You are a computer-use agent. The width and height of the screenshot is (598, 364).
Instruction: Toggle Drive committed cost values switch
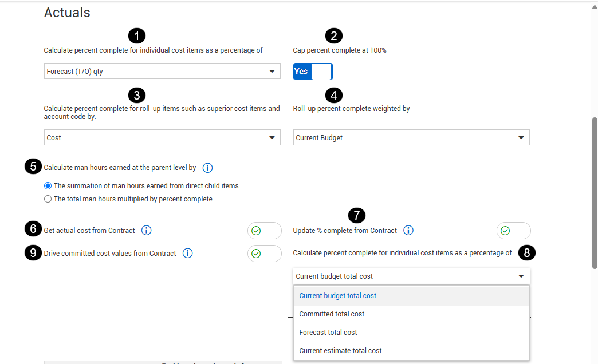264,254
